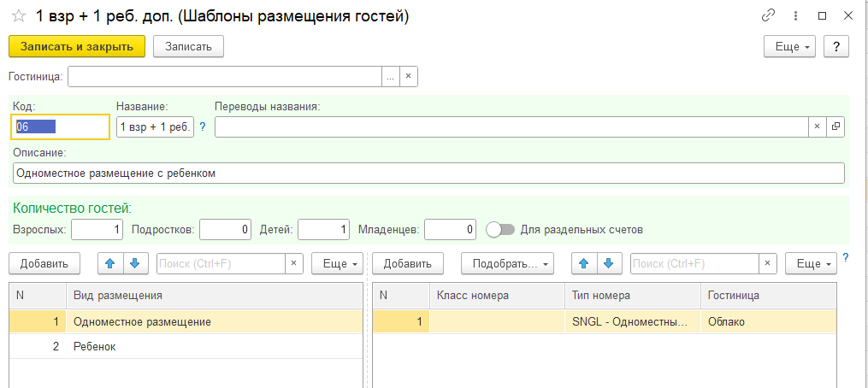The width and height of the screenshot is (868, 388).
Task: Open the Переводы названия editor window icon
Action: [835, 126]
